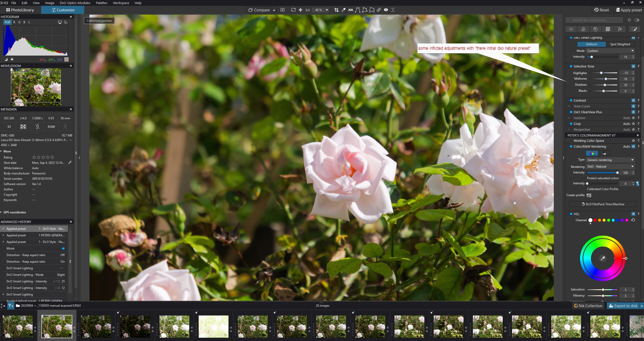Open the Palettes menu
This screenshot has width=644, height=341.
[102, 3]
